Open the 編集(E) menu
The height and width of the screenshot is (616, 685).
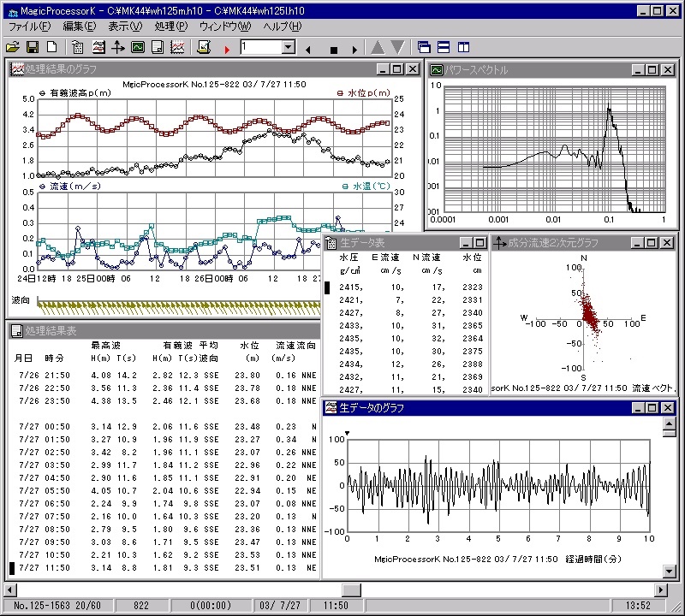click(80, 27)
